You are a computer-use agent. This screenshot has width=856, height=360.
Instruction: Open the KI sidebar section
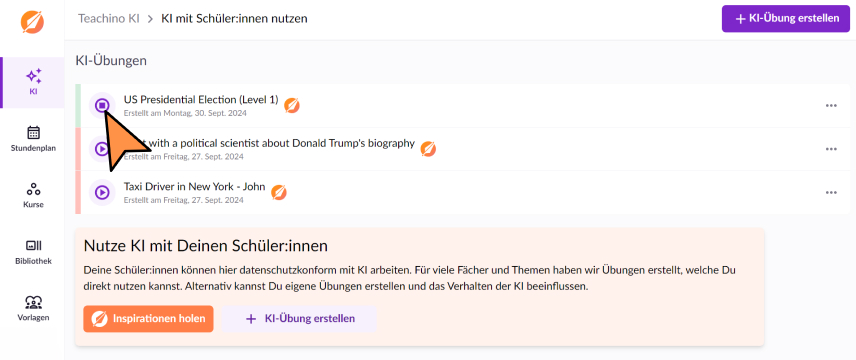(x=33, y=82)
